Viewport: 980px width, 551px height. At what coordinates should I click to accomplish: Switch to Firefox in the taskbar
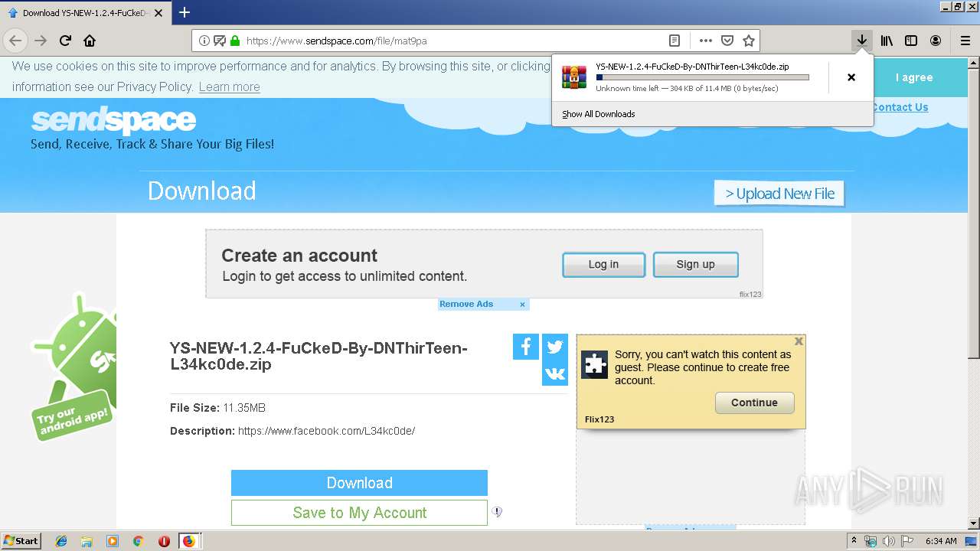pyautogui.click(x=189, y=541)
